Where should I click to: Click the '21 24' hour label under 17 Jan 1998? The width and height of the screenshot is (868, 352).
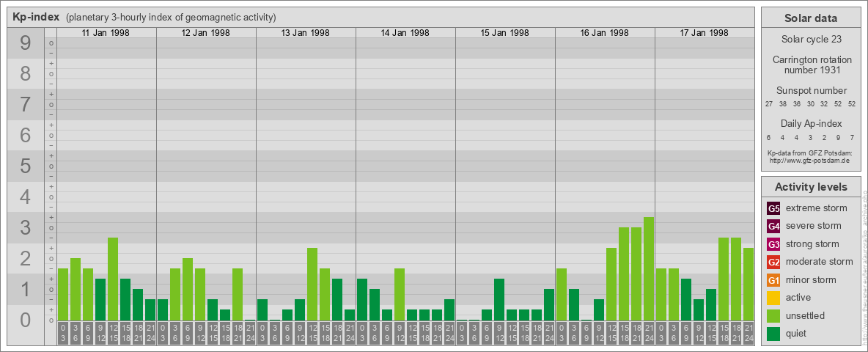[749, 334]
